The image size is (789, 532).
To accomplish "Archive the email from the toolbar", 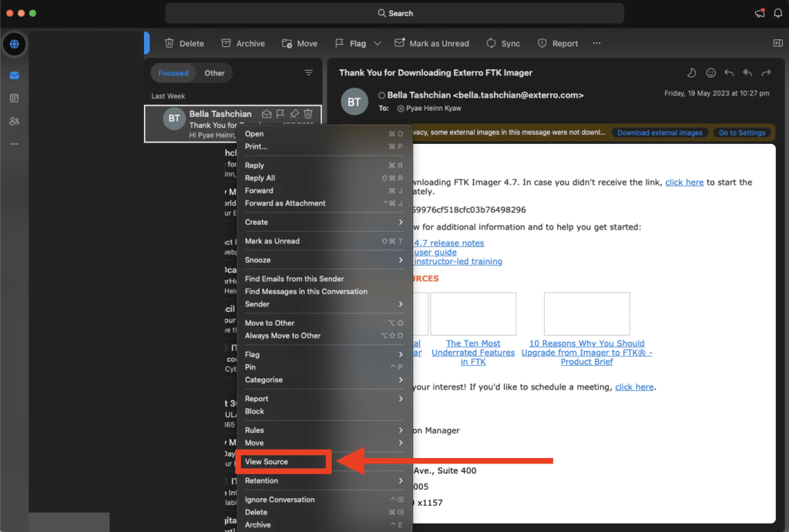I will (x=243, y=44).
